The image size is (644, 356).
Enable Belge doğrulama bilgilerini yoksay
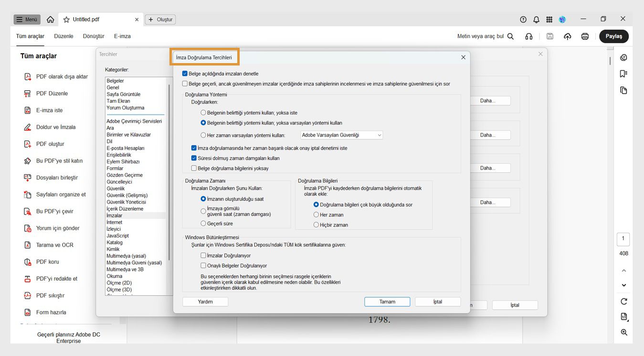pyautogui.click(x=194, y=168)
